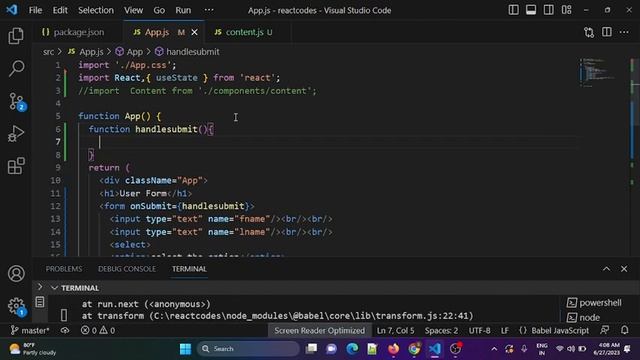The height and width of the screenshot is (360, 640).
Task: Select the node terminal instance
Action: (x=584, y=317)
